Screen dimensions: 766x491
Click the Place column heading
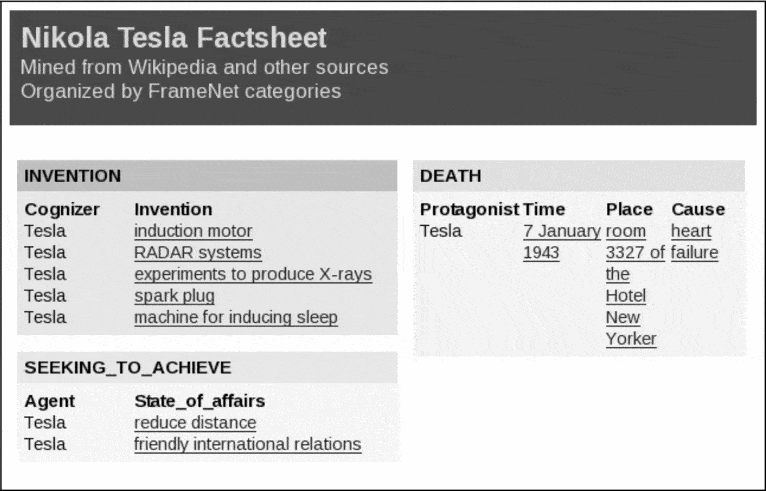point(629,209)
